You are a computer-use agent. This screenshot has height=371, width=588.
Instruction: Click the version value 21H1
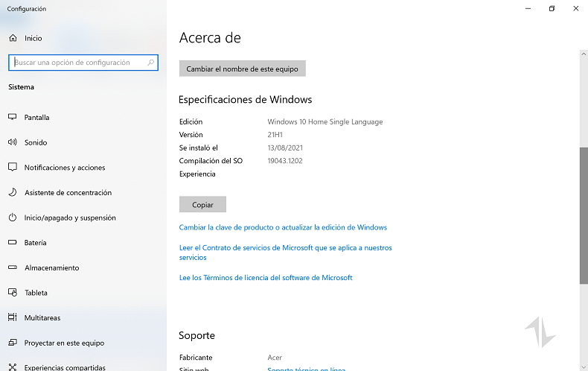tap(275, 134)
